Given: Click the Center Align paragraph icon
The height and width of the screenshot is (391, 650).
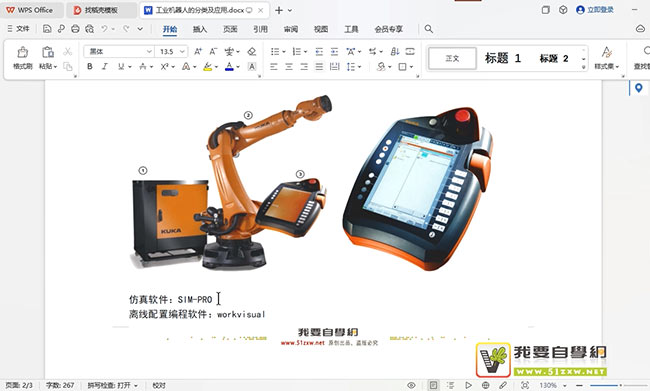Looking at the screenshot, I should pyautogui.click(x=289, y=66).
